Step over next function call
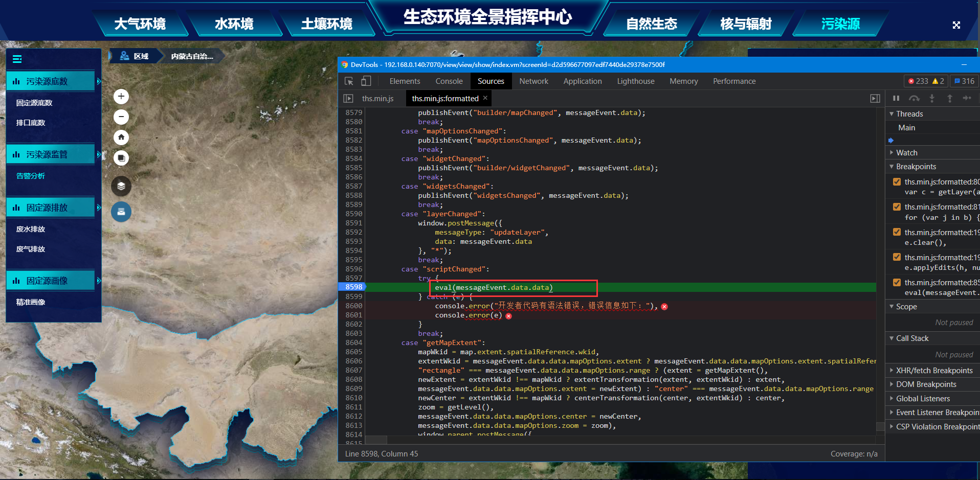The height and width of the screenshot is (480, 980). [914, 98]
